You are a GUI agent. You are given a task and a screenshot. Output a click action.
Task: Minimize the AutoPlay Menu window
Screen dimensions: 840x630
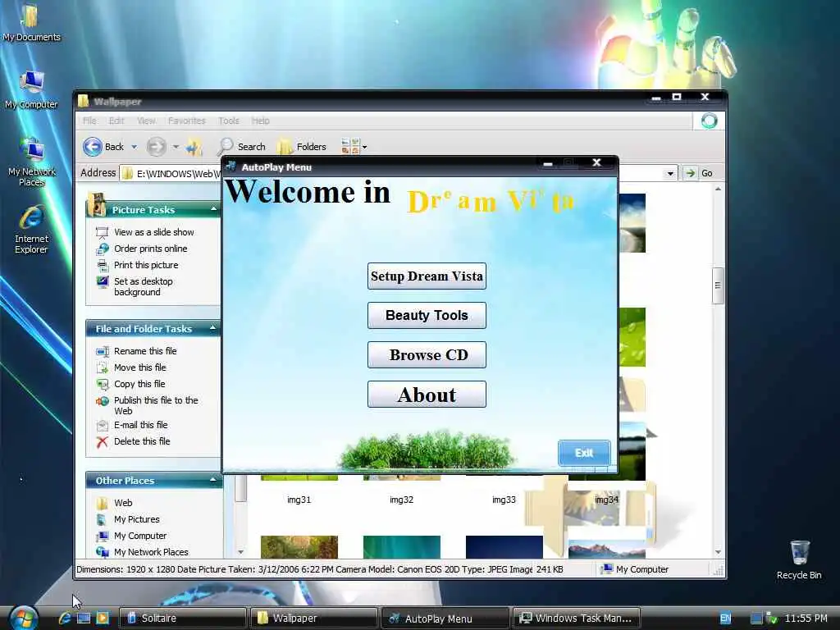(x=547, y=163)
